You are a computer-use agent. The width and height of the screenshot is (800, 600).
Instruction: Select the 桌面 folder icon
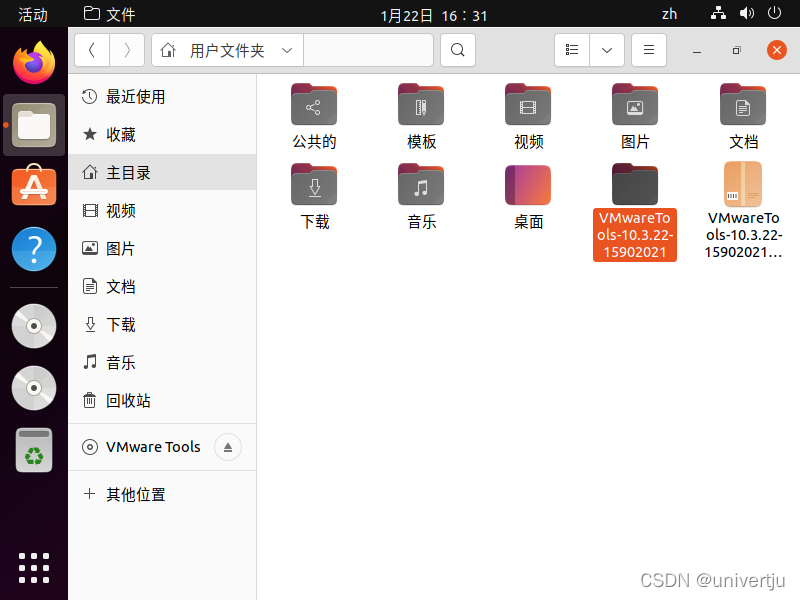(528, 184)
